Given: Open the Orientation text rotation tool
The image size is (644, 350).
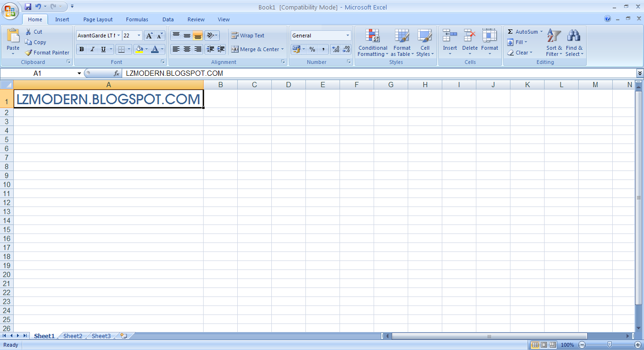Looking at the screenshot, I should point(212,36).
